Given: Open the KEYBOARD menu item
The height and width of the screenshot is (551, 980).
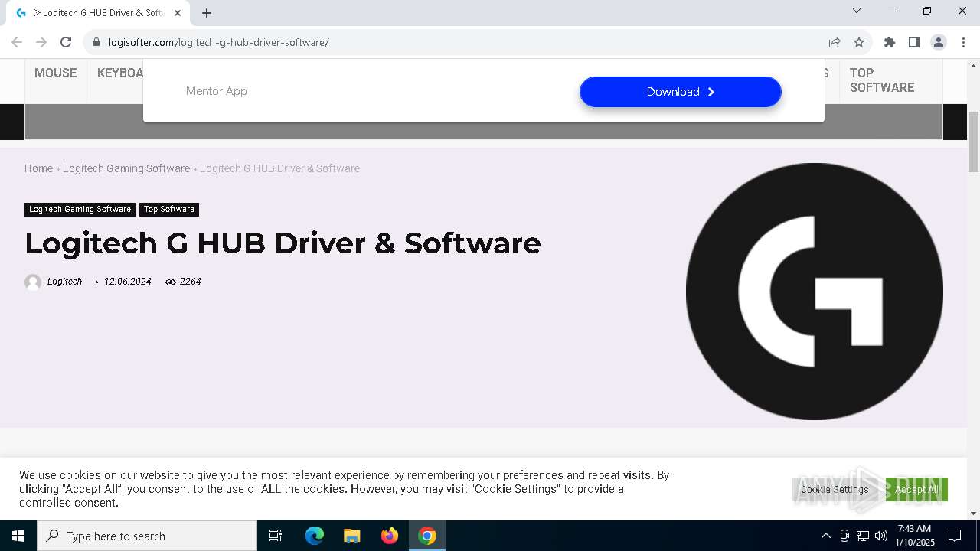Looking at the screenshot, I should pyautogui.click(x=120, y=73).
